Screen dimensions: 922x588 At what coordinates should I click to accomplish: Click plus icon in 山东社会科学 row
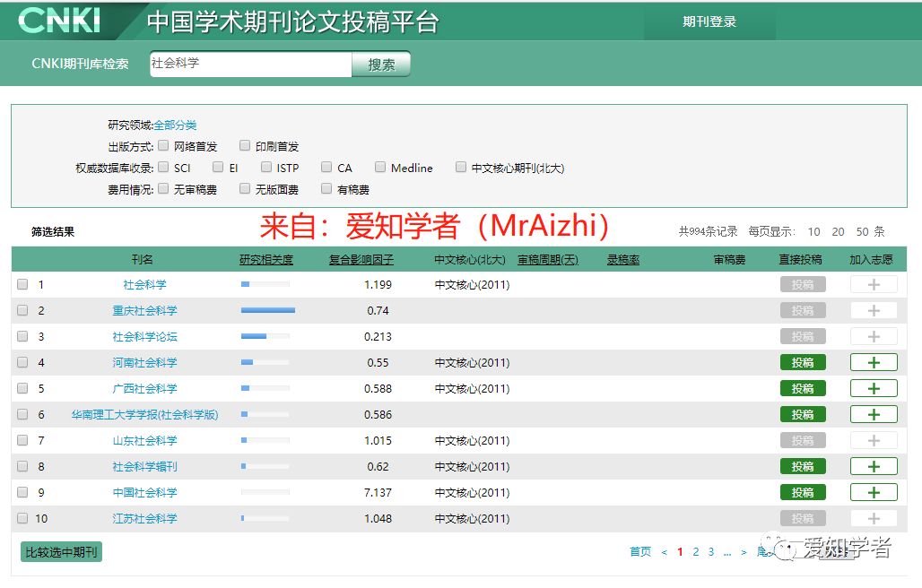(874, 441)
